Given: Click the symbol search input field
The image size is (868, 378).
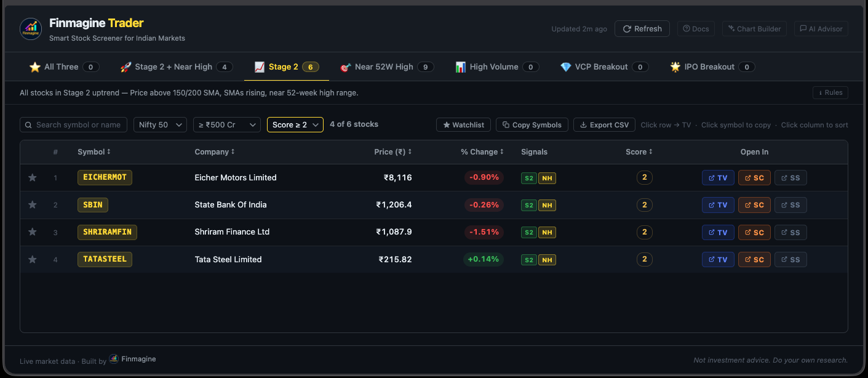Looking at the screenshot, I should 73,124.
